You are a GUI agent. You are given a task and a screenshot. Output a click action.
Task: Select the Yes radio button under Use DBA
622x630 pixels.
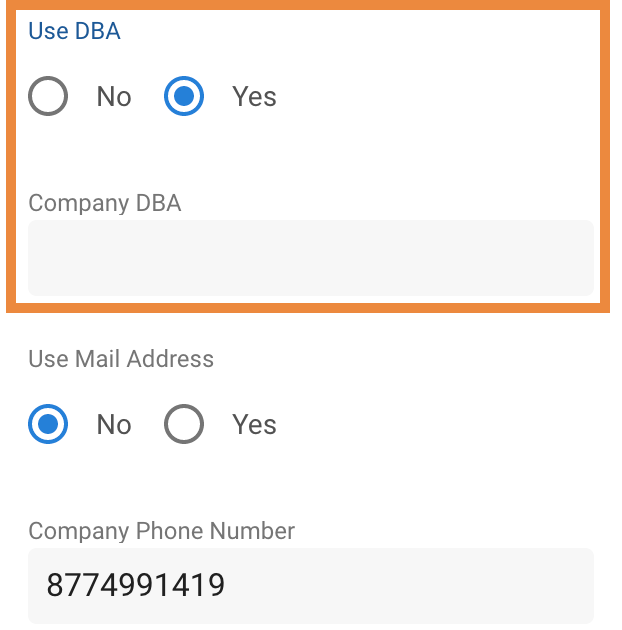click(x=184, y=96)
